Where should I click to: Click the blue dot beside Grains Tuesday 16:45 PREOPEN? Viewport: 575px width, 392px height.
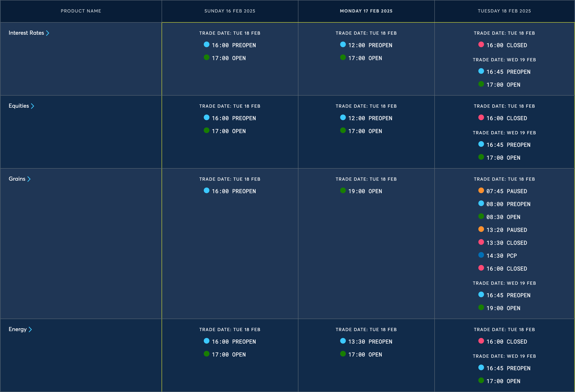[481, 294]
